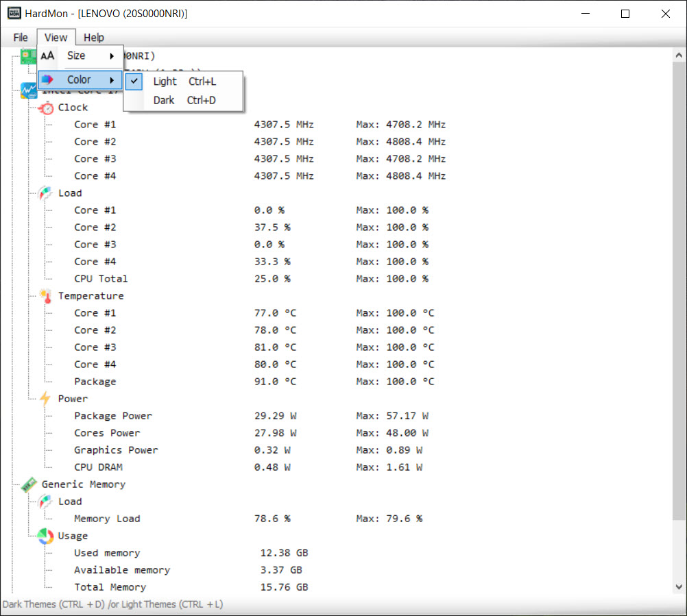687x616 pixels.
Task: Click the Max: 0.89 W value
Action: click(389, 450)
